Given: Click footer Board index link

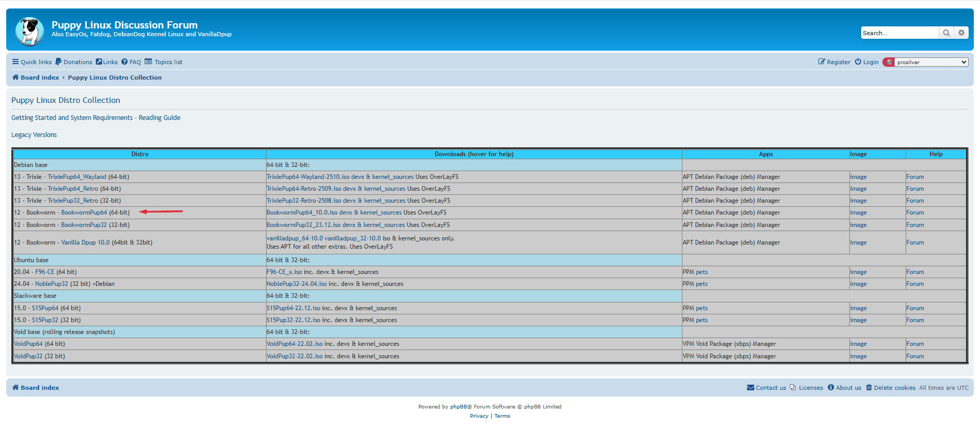Looking at the screenshot, I should (36, 388).
